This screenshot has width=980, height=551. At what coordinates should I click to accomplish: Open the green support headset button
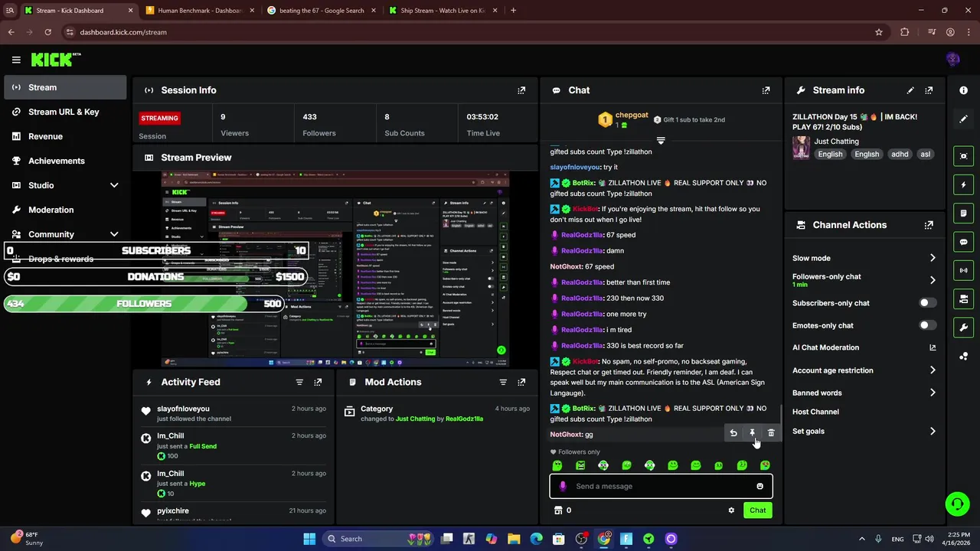[x=957, y=504]
